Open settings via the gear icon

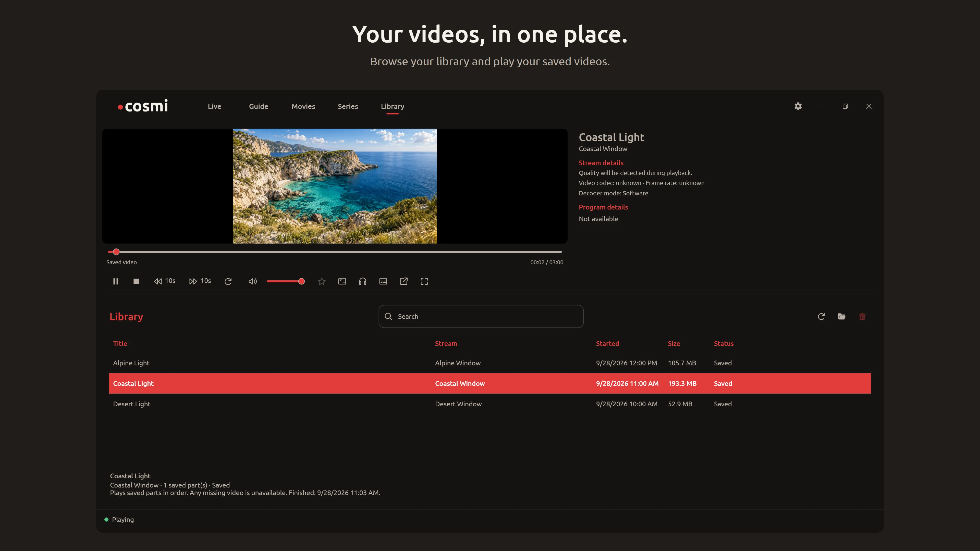798,106
